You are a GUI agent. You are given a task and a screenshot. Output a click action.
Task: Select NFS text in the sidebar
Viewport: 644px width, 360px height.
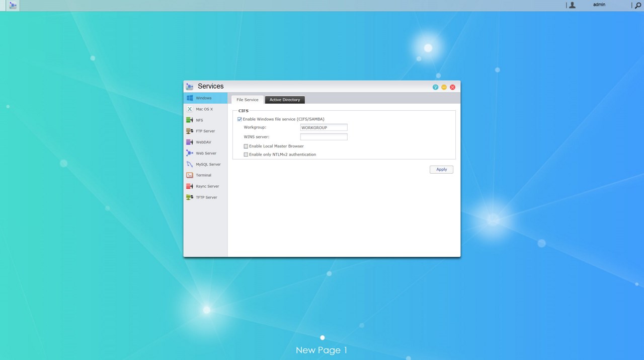[x=200, y=120]
